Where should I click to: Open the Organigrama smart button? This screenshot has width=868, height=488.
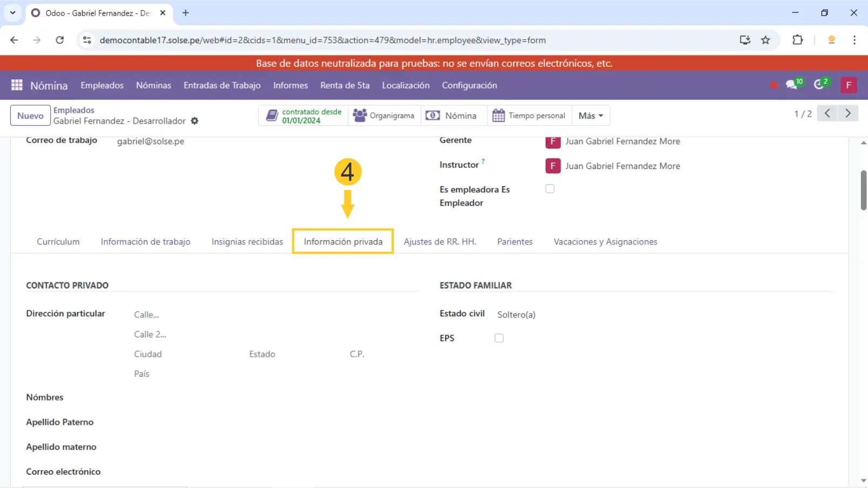pyautogui.click(x=384, y=116)
